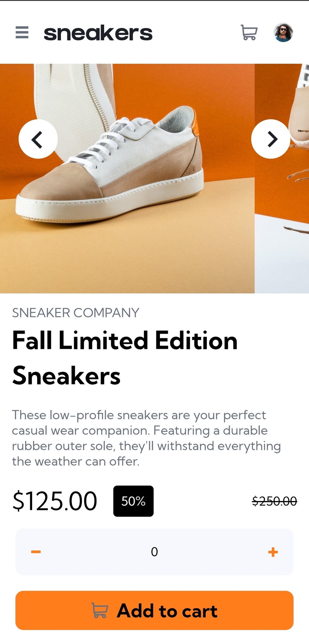Click the quantity selector bar
This screenshot has height=644, width=309.
[x=154, y=552]
